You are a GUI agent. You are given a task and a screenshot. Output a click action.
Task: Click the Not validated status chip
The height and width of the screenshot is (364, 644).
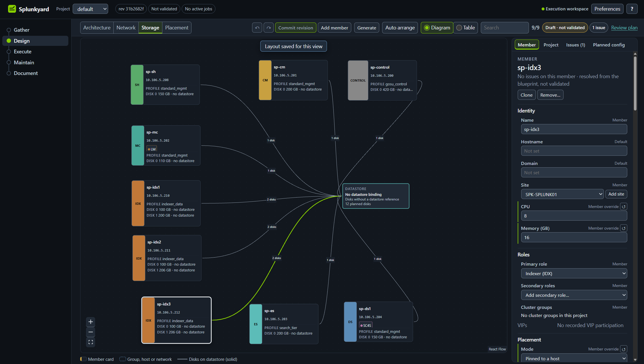[164, 9]
